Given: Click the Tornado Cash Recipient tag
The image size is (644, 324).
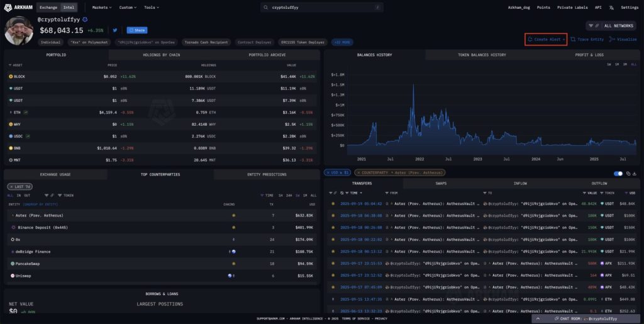Looking at the screenshot, I should pos(206,42).
